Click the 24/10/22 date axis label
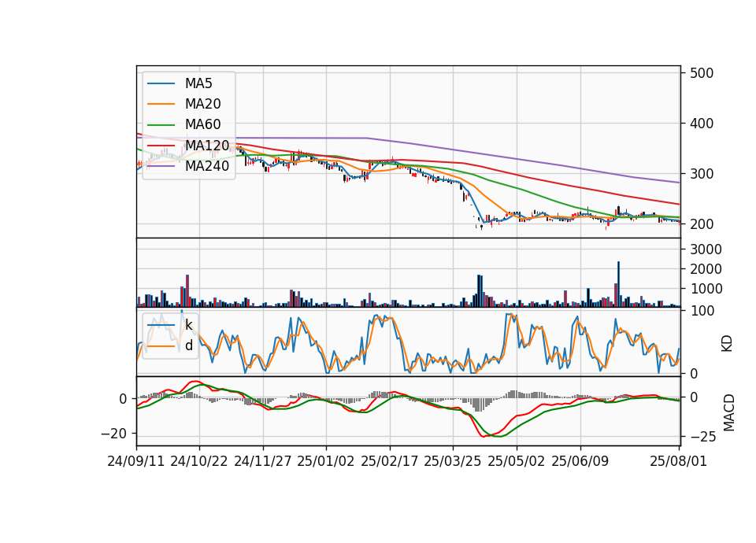The height and width of the screenshot is (543, 756). click(x=198, y=461)
